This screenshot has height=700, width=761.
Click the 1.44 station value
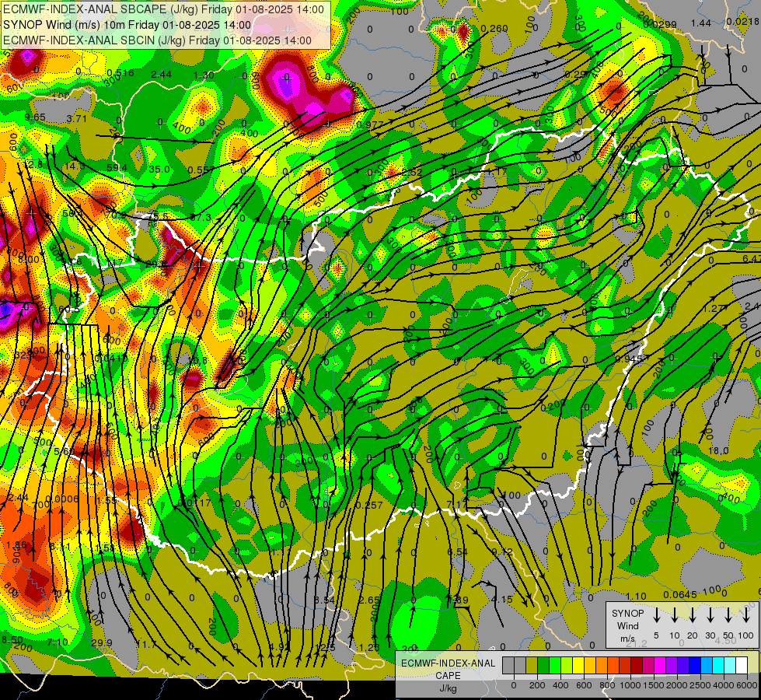(701, 23)
